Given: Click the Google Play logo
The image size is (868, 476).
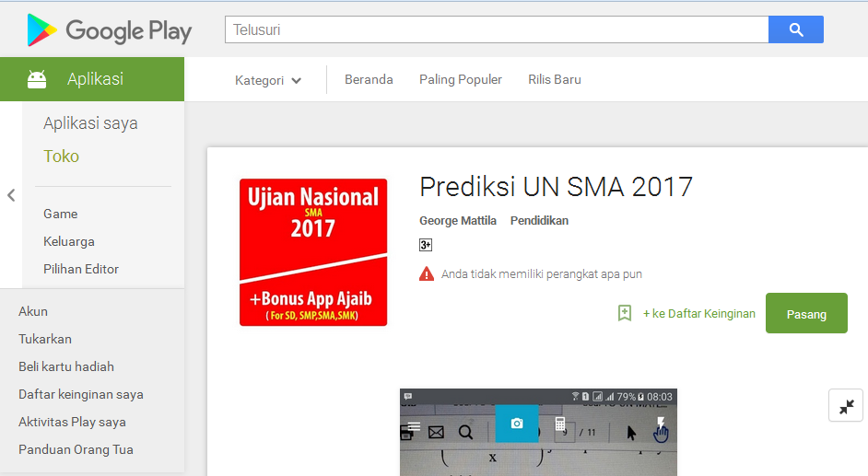Looking at the screenshot, I should click(x=109, y=29).
